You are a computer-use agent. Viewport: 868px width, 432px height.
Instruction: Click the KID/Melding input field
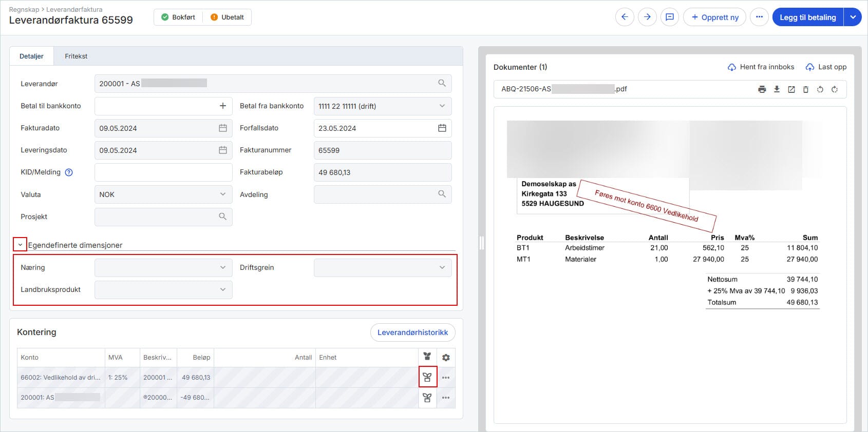[x=163, y=172]
